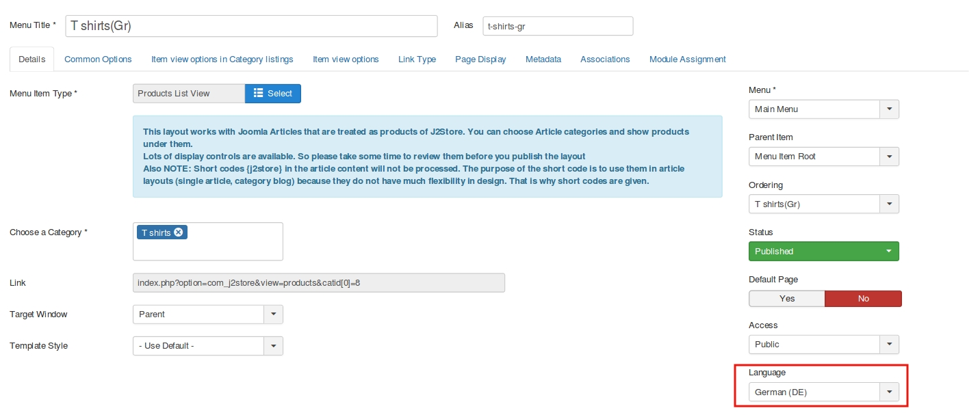
Task: Open the Language dropdown
Action: coord(823,392)
